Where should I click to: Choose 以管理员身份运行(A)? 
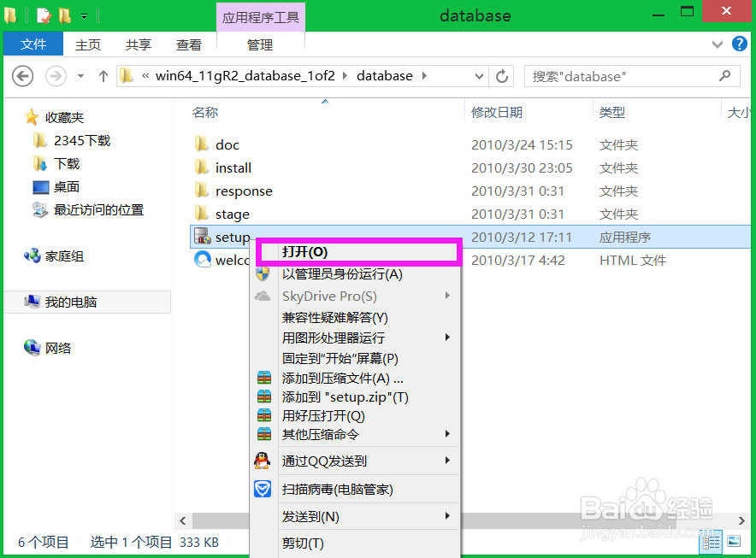pyautogui.click(x=355, y=274)
